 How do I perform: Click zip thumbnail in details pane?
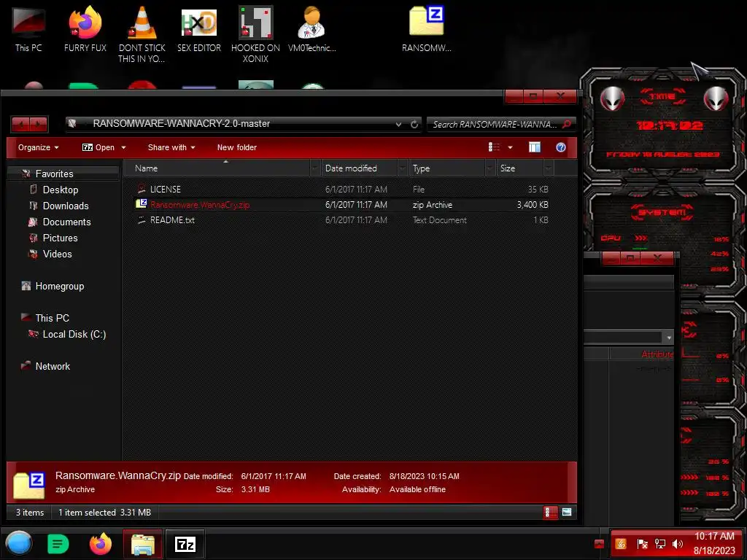29,485
